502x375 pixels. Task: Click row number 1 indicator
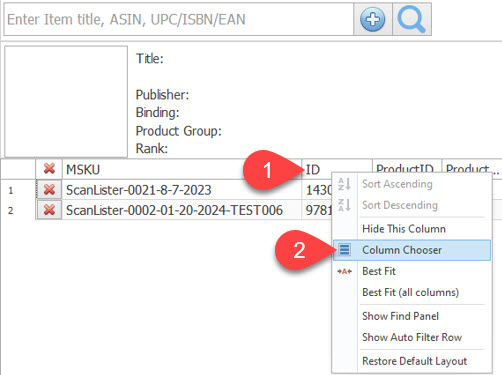pos(11,191)
